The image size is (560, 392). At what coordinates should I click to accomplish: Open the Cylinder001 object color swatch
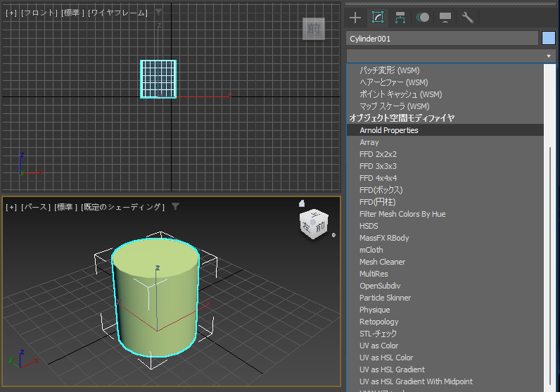coord(548,38)
